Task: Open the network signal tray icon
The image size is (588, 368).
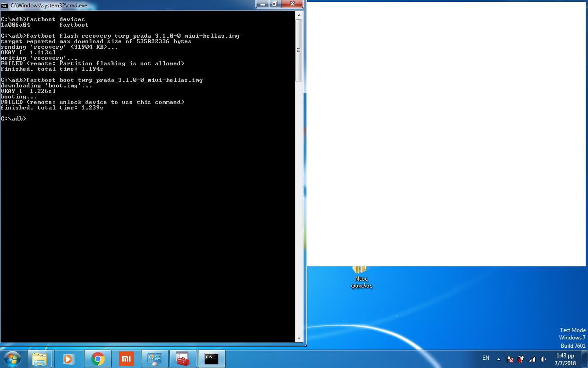Action: pos(532,359)
